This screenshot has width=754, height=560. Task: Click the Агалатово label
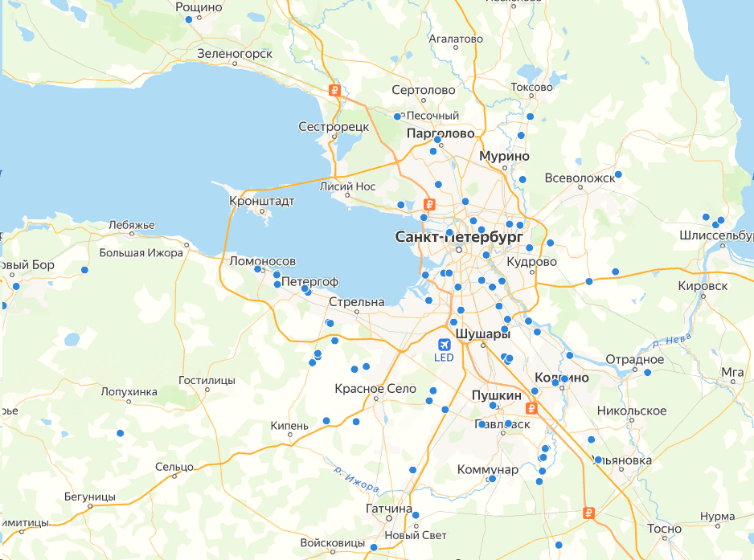point(456,39)
